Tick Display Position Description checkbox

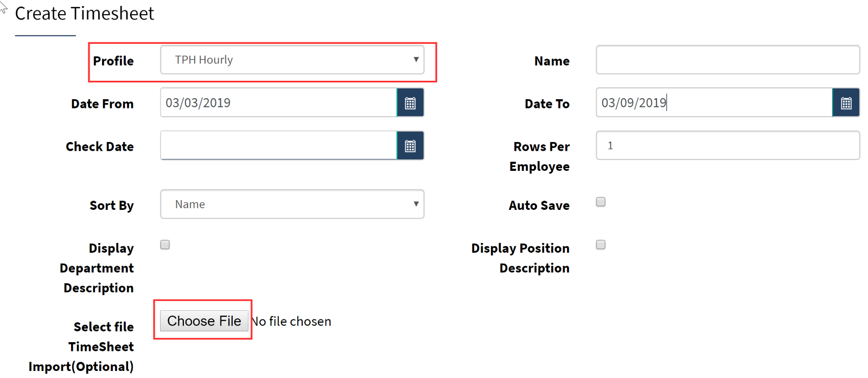[x=601, y=245]
